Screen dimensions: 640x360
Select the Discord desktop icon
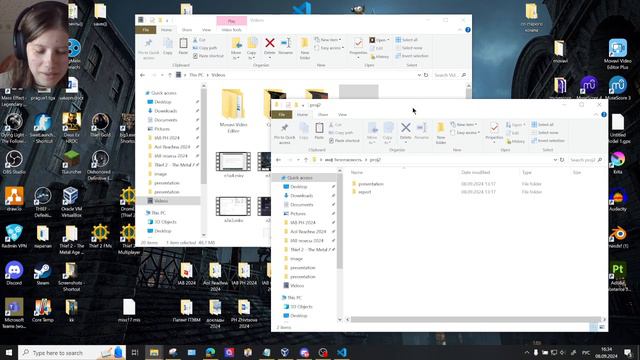[x=14, y=273]
